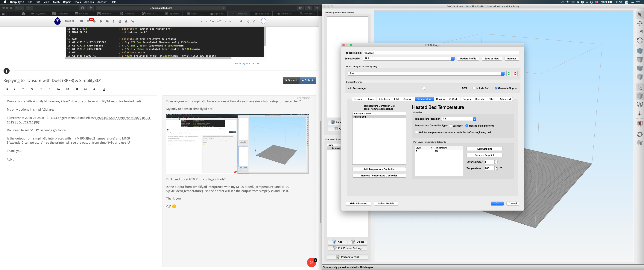Open the Extruder settings tab

coord(359,99)
